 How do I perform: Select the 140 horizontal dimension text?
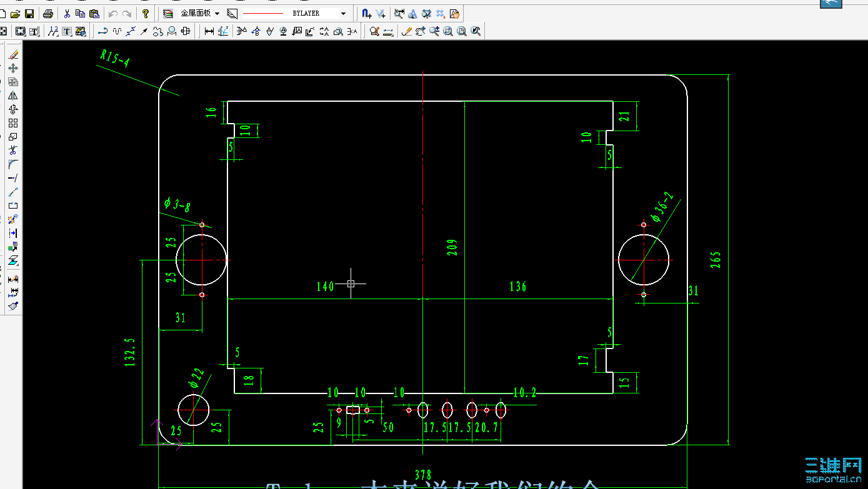pos(326,287)
